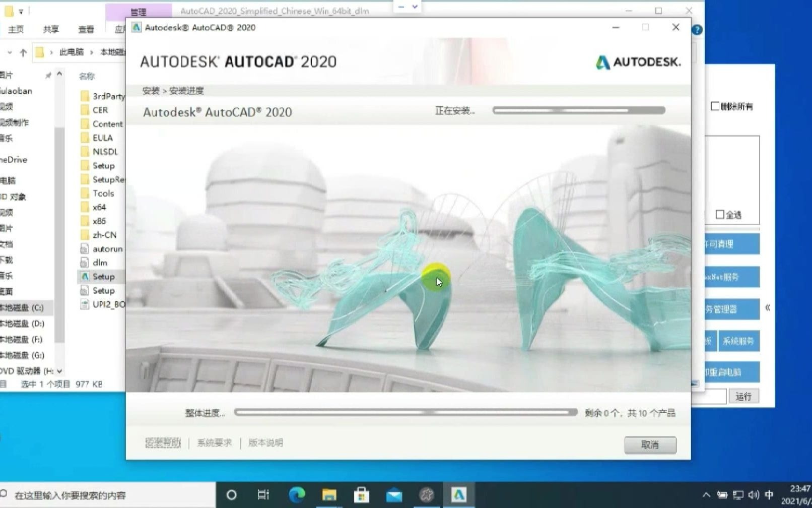
Task: Switch the 中 input method indicator
Action: click(769, 495)
